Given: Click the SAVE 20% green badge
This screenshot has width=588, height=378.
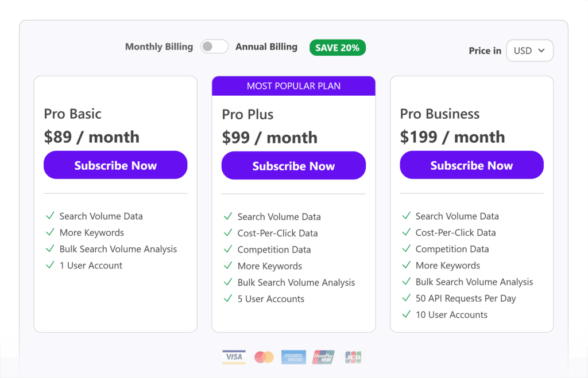Looking at the screenshot, I should click(x=337, y=48).
